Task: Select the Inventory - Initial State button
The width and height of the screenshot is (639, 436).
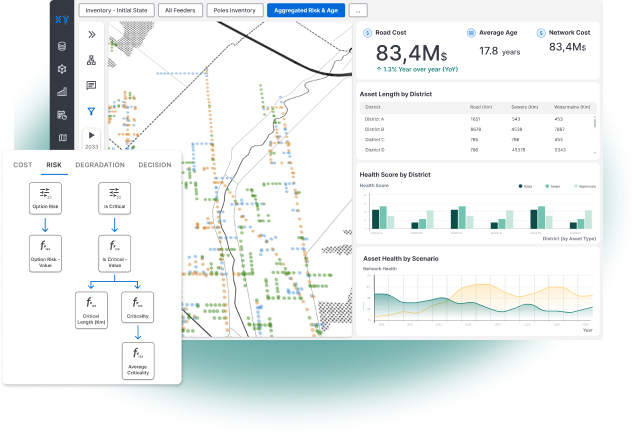Action: tap(117, 11)
